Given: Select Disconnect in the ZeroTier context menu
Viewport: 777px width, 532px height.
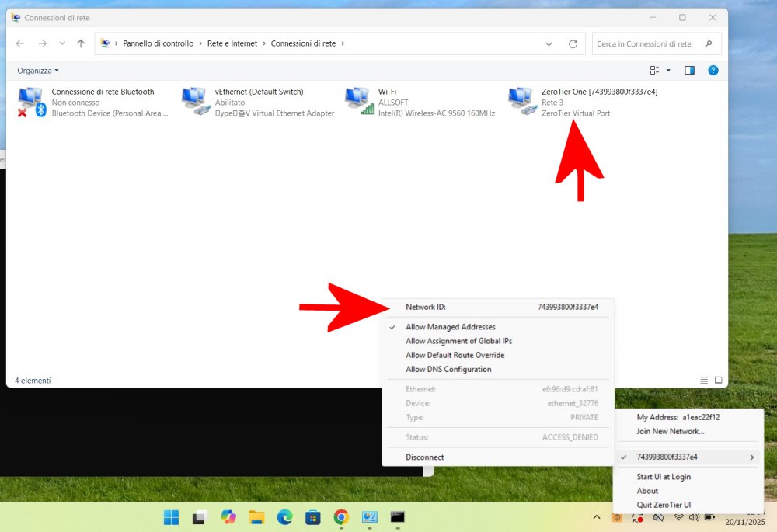Looking at the screenshot, I should pyautogui.click(x=424, y=457).
